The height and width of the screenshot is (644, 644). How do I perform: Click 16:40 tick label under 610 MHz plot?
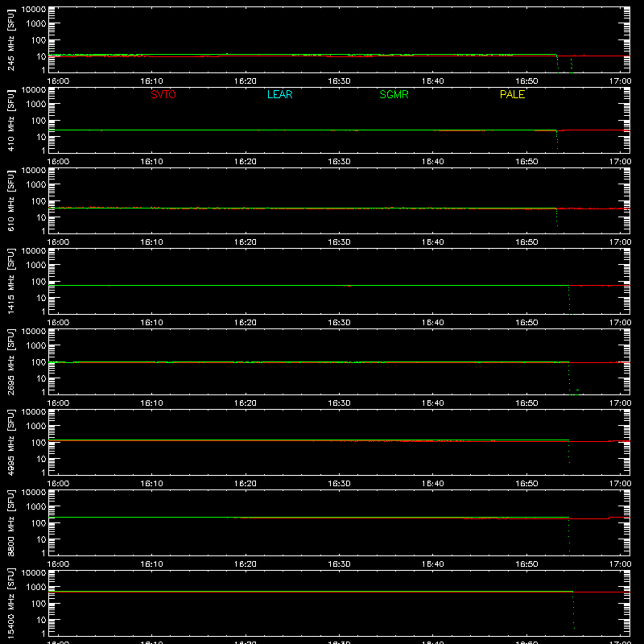point(433,242)
